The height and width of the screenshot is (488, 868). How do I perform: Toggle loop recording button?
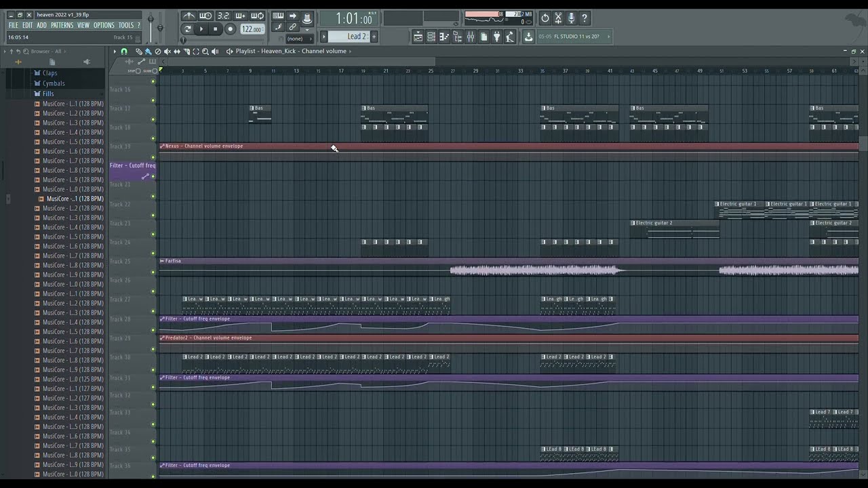click(258, 16)
